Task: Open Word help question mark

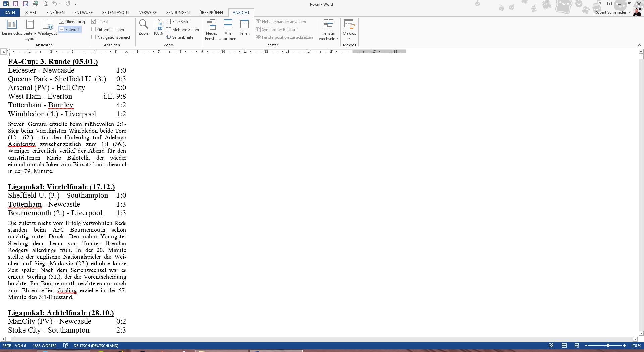Action: click(x=600, y=4)
